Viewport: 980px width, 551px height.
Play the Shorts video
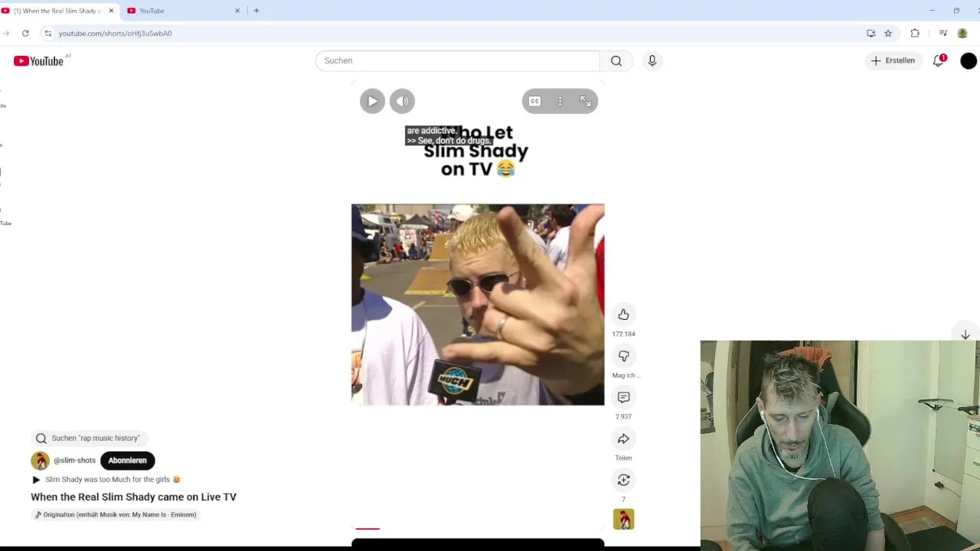point(372,101)
